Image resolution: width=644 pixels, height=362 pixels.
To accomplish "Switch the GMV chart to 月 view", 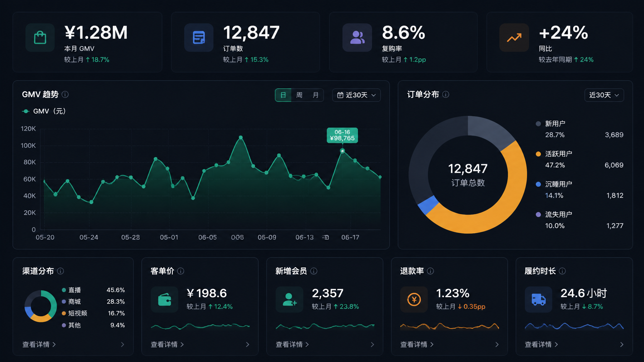I will 316,95.
